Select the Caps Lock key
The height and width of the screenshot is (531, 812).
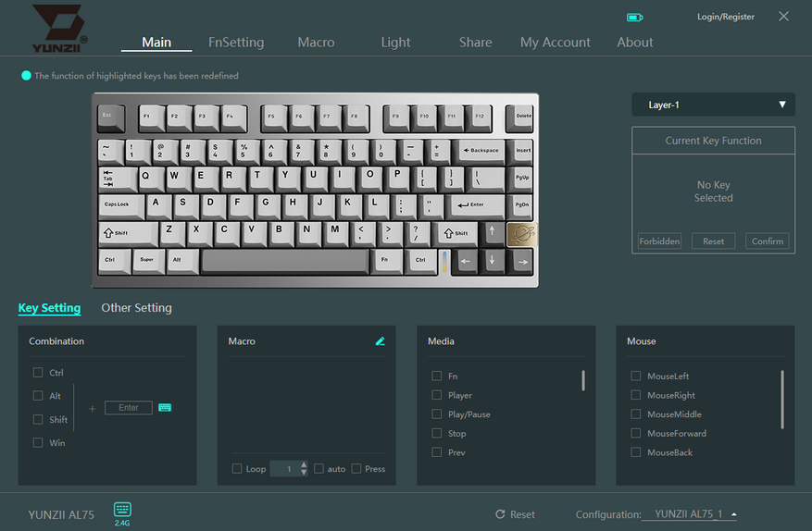pyautogui.click(x=121, y=206)
